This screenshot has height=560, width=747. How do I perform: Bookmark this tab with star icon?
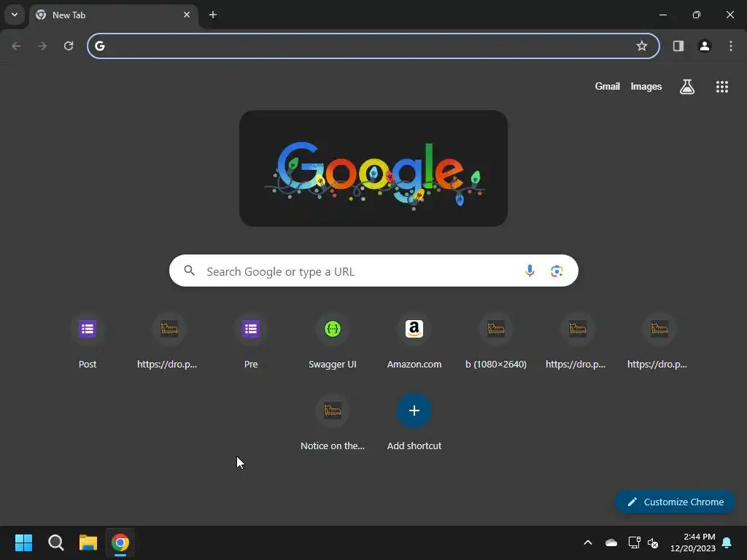(x=642, y=46)
